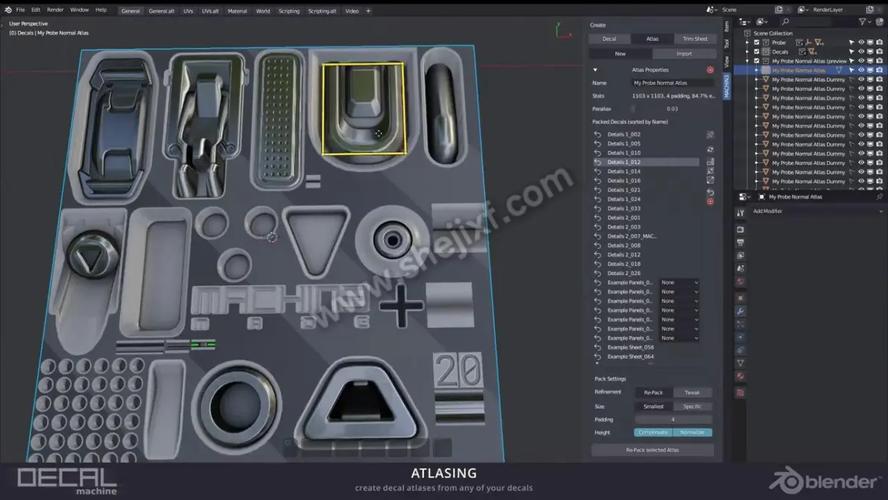Open the Tool sidebar tab

(x=727, y=44)
